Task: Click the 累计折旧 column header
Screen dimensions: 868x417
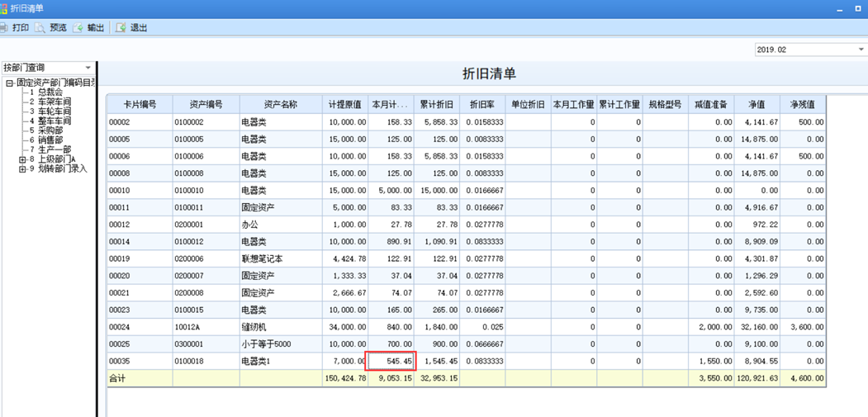Action: [436, 104]
